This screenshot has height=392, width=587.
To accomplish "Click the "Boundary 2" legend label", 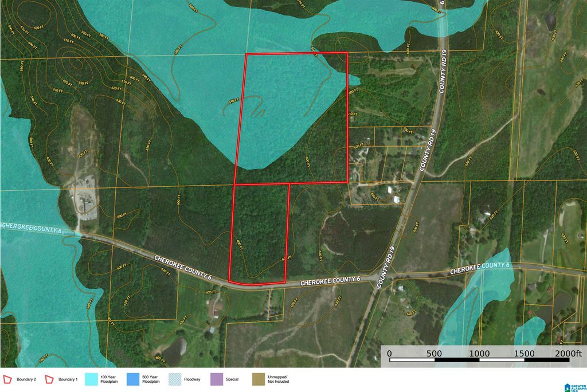I will pos(26,379).
